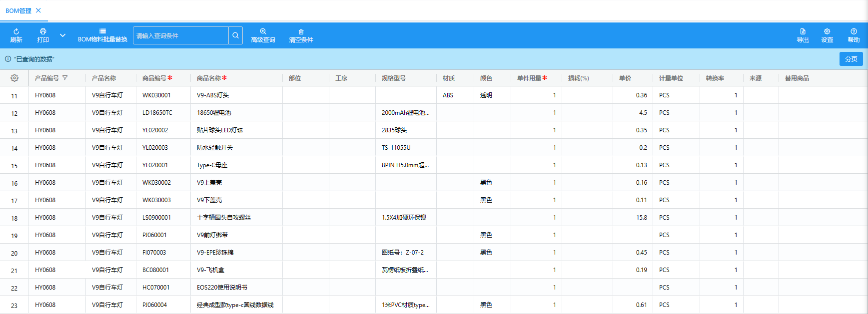The image size is (868, 314).
Task: Click the 单价 column header
Action: coord(625,78)
